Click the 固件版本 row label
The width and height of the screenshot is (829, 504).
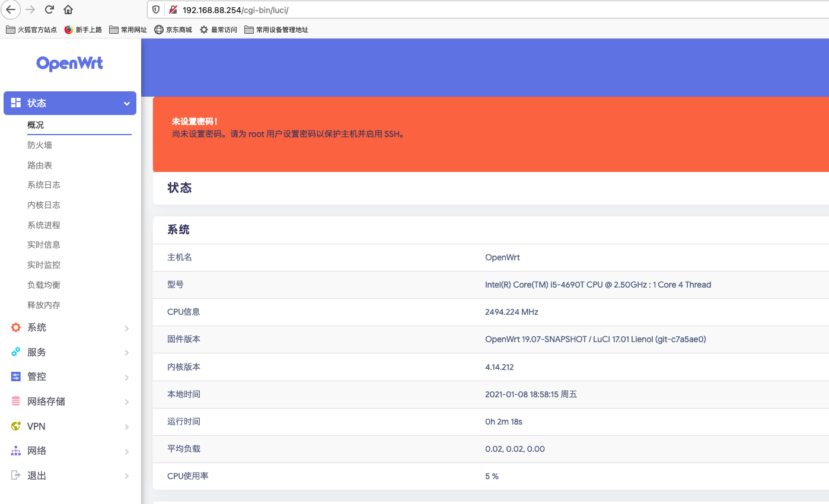pyautogui.click(x=184, y=339)
